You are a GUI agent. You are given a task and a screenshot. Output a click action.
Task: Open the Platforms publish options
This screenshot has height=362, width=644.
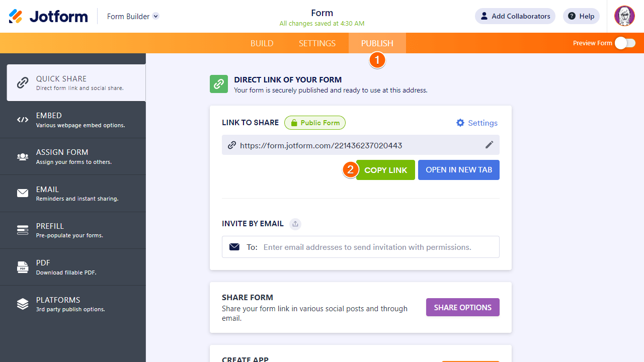pos(73,304)
